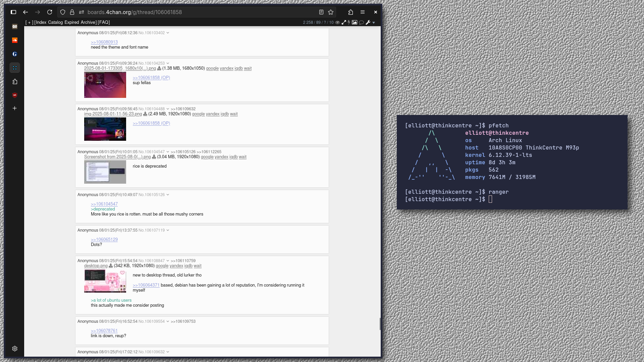Download desktop.png via download icon
Viewport: 644px width, 362px height.
coord(111,266)
